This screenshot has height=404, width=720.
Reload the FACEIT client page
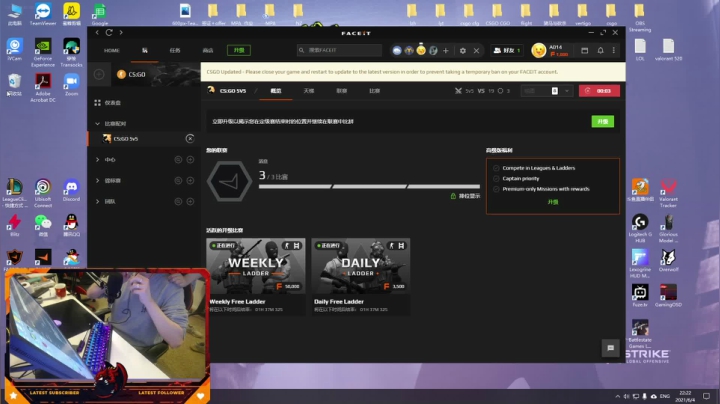pos(109,32)
